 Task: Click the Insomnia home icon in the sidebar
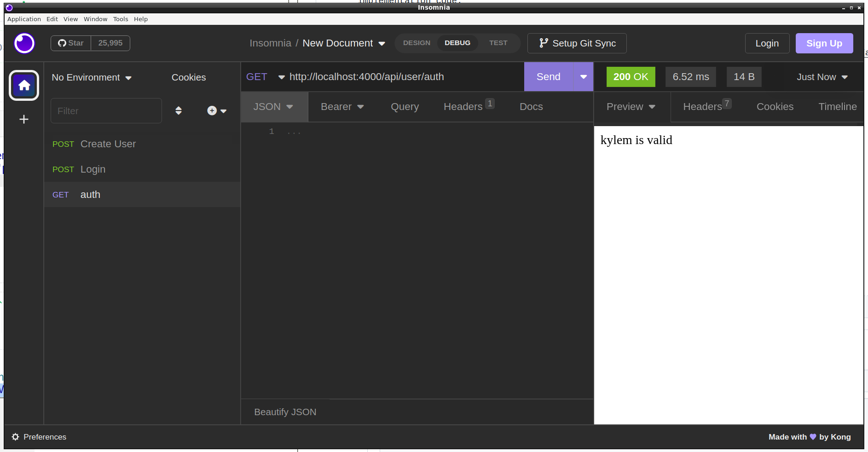23,85
